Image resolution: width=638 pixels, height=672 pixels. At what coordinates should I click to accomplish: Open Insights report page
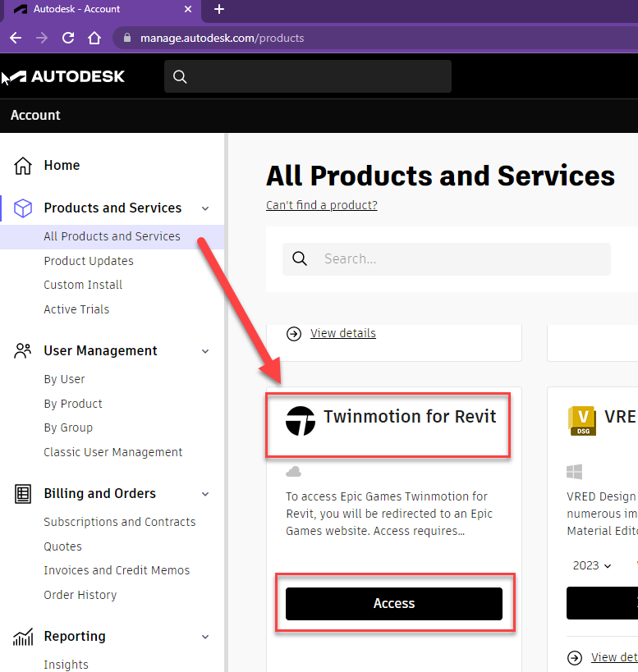(66, 665)
